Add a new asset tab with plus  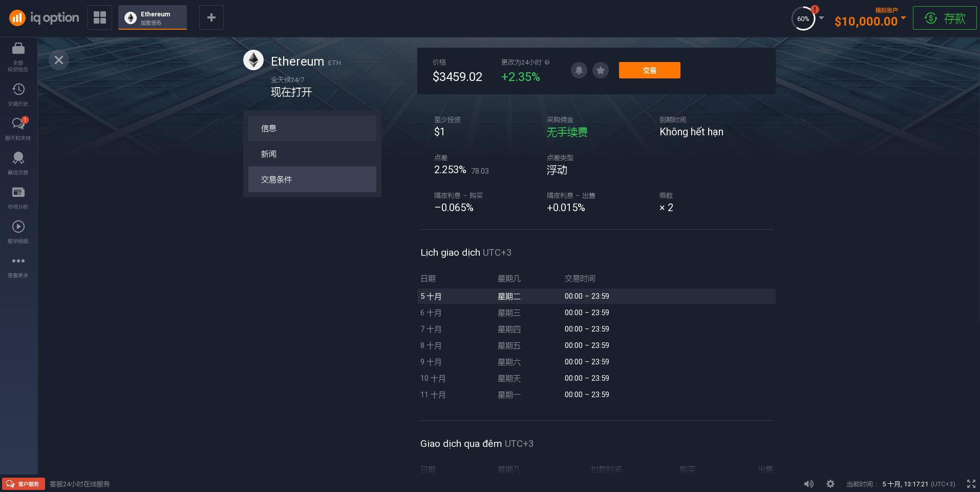(x=211, y=17)
